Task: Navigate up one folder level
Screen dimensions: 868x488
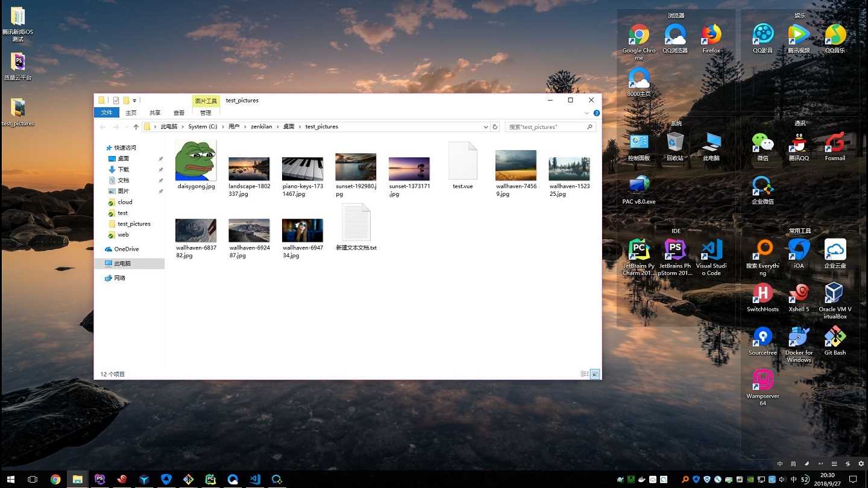Action: coord(136,127)
